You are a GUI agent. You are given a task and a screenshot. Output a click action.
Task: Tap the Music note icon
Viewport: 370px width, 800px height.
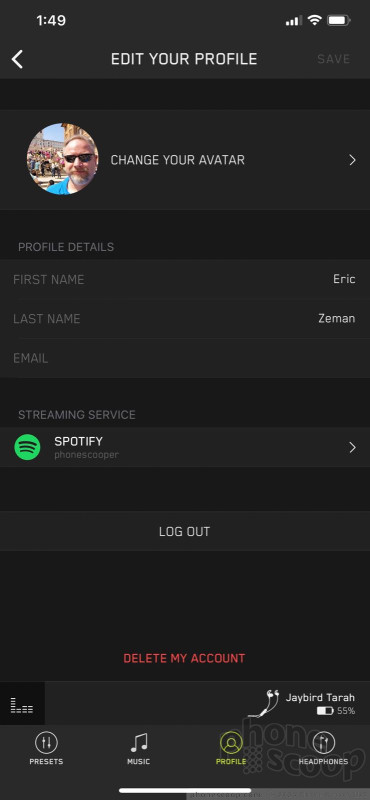[x=138, y=743]
